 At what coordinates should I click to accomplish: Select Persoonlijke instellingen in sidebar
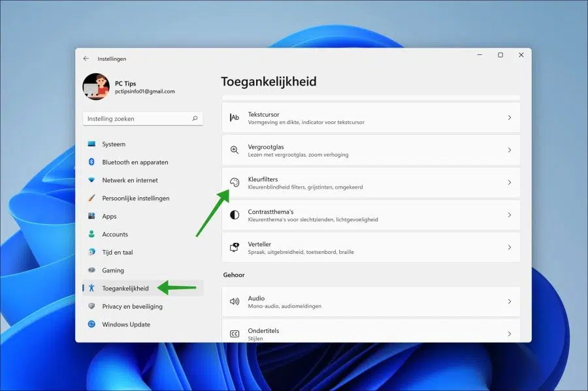click(143, 198)
